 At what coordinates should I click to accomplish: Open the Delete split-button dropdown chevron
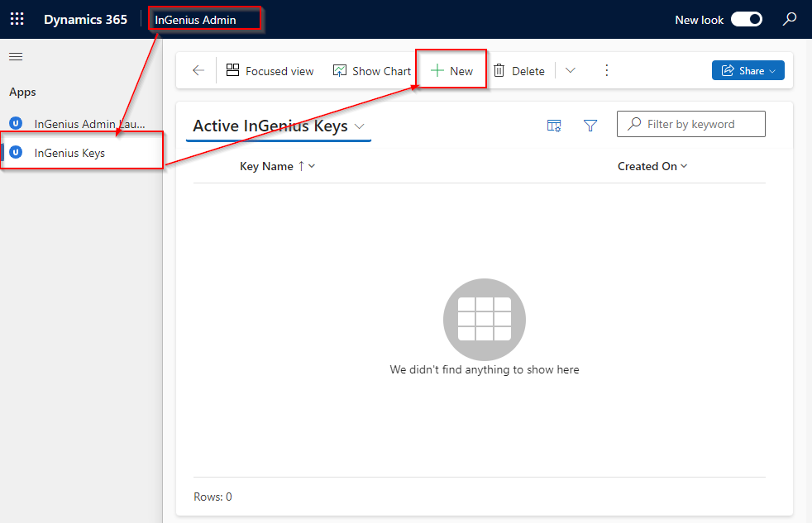point(570,71)
